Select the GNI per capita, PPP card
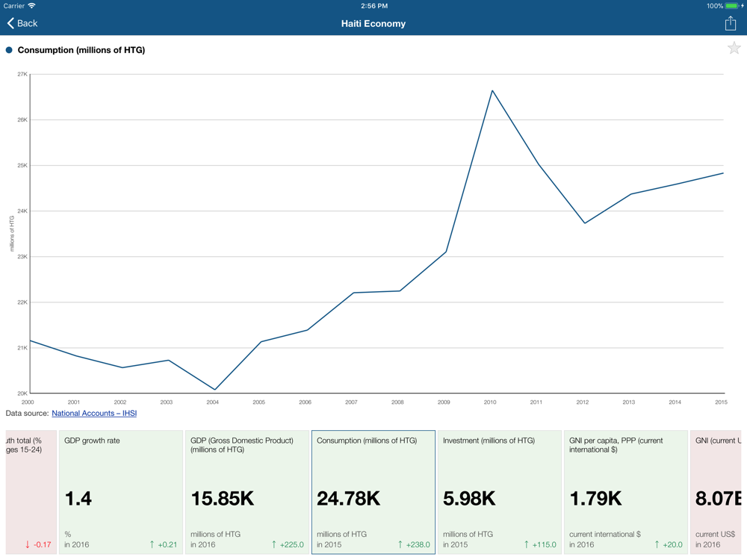The width and height of the screenshot is (747, 560). coord(625,492)
